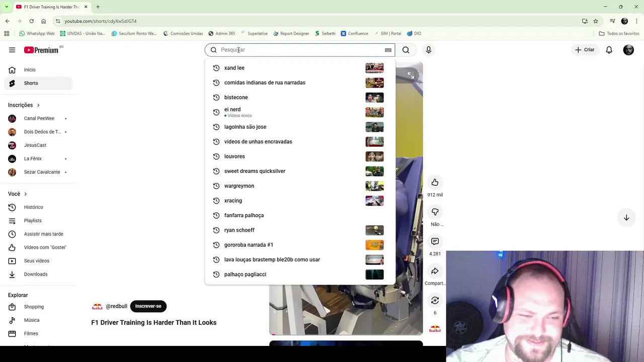Open Vídeos com "Gostei"
This screenshot has width=644, height=362.
tap(38, 247)
